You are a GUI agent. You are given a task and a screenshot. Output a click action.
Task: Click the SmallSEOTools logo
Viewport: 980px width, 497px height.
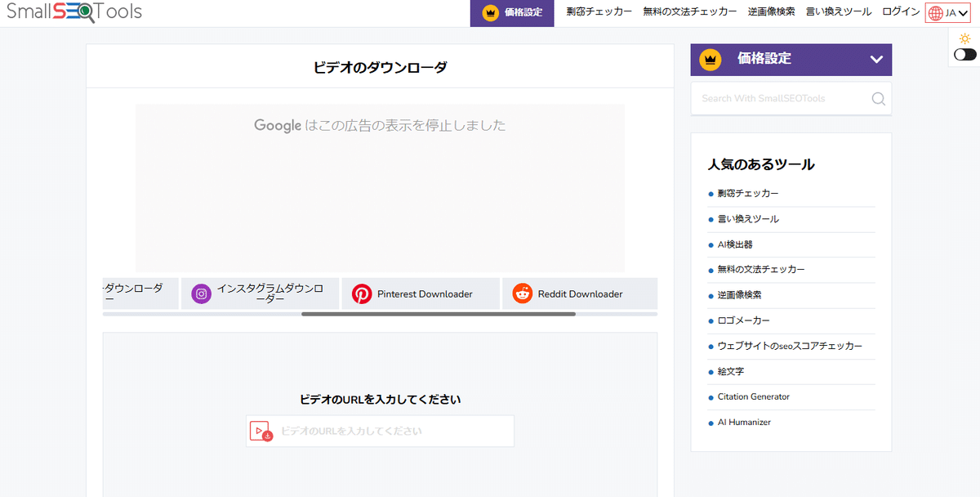pyautogui.click(x=73, y=12)
